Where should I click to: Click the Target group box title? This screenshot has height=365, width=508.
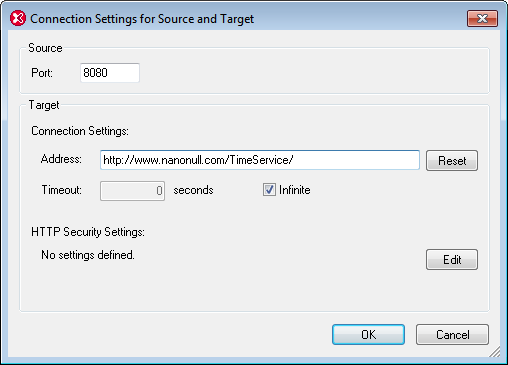click(x=44, y=105)
